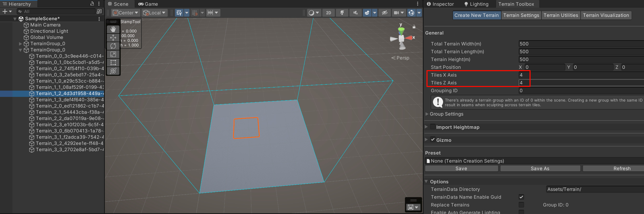This screenshot has height=214, width=644.
Task: Select the Rect transform tool
Action: [x=113, y=63]
